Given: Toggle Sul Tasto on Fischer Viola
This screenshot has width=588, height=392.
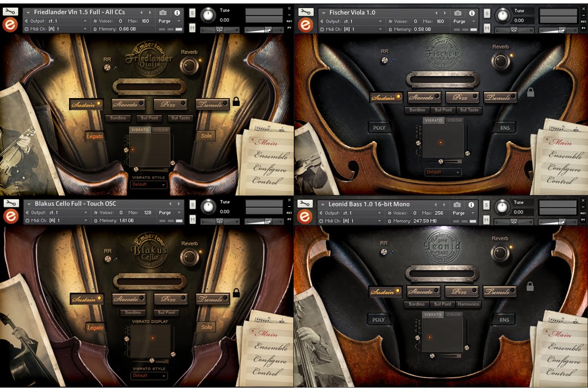Looking at the screenshot, I should click(469, 110).
